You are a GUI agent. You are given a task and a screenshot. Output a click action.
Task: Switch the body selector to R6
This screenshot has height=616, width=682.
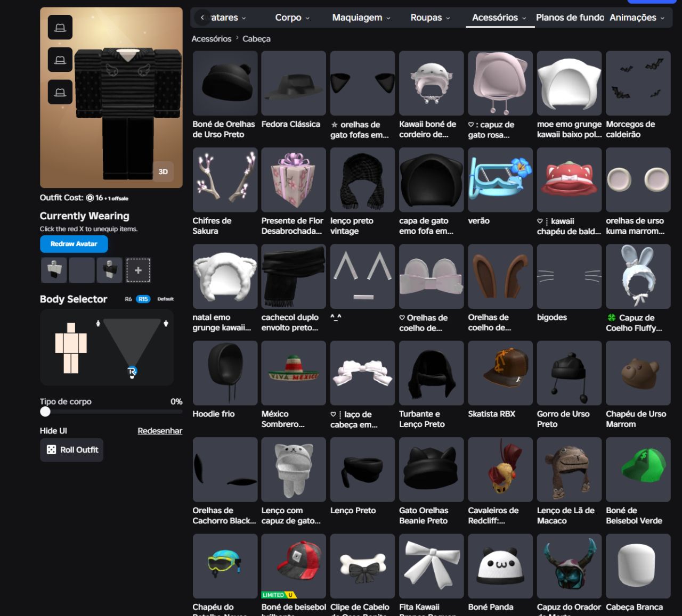[128, 299]
